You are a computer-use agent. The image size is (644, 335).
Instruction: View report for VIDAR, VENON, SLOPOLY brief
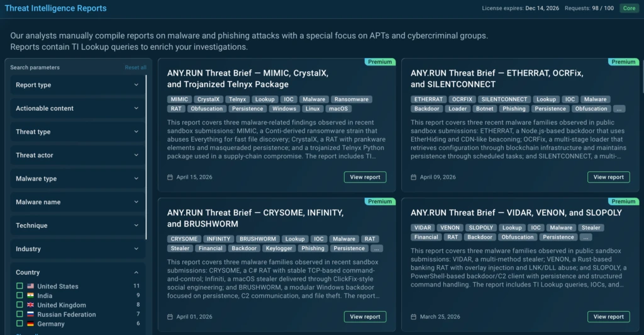tap(609, 317)
